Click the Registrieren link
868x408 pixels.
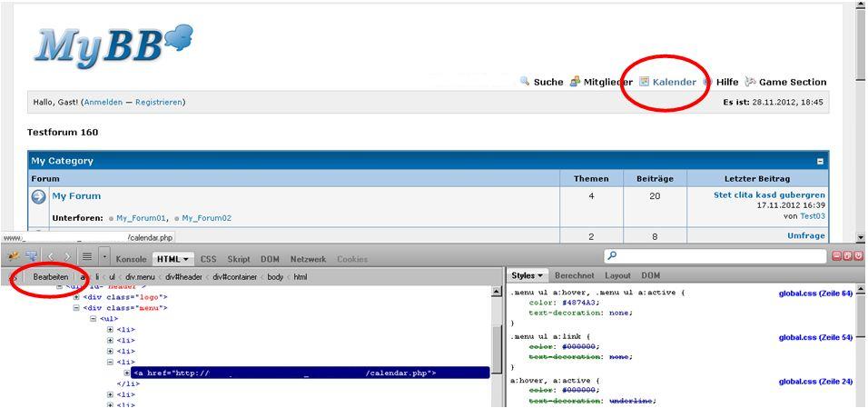coord(159,103)
